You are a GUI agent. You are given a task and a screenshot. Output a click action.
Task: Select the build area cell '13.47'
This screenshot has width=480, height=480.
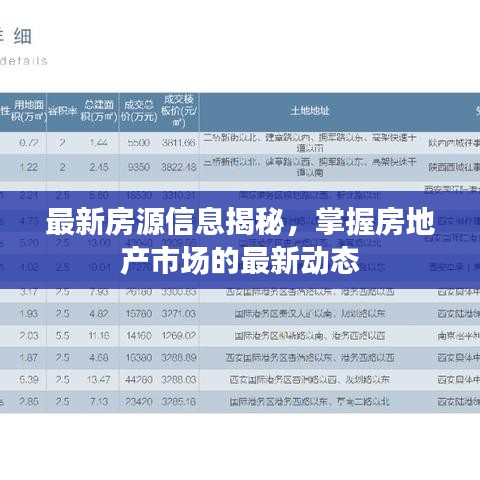[x=99, y=380]
